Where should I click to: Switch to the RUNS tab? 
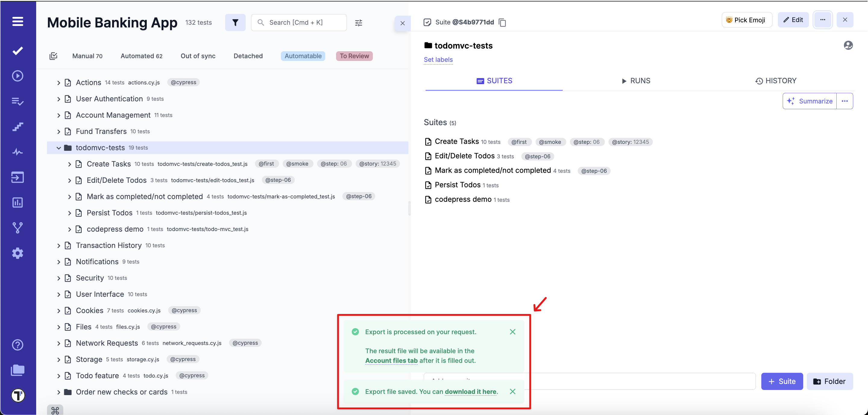[636, 81]
